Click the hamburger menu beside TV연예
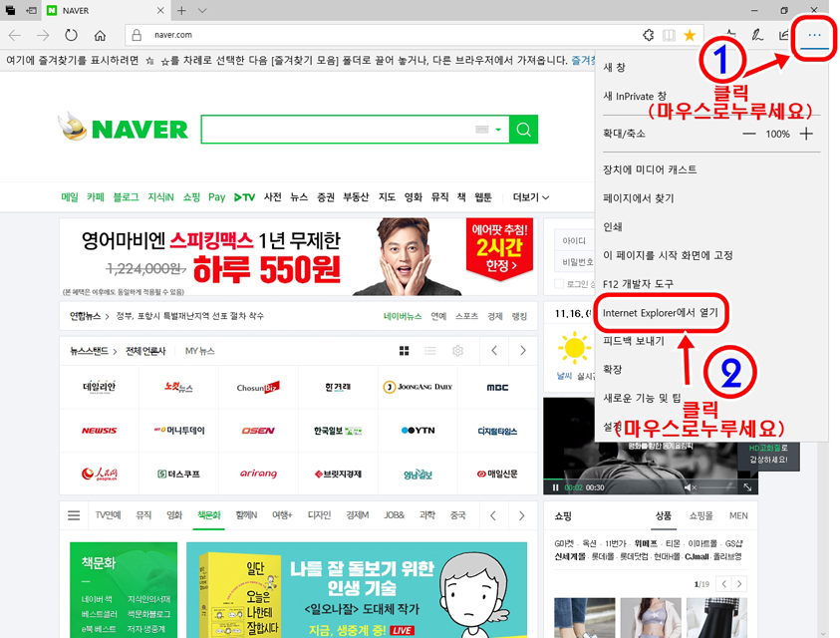840x638 pixels. pos(74,515)
